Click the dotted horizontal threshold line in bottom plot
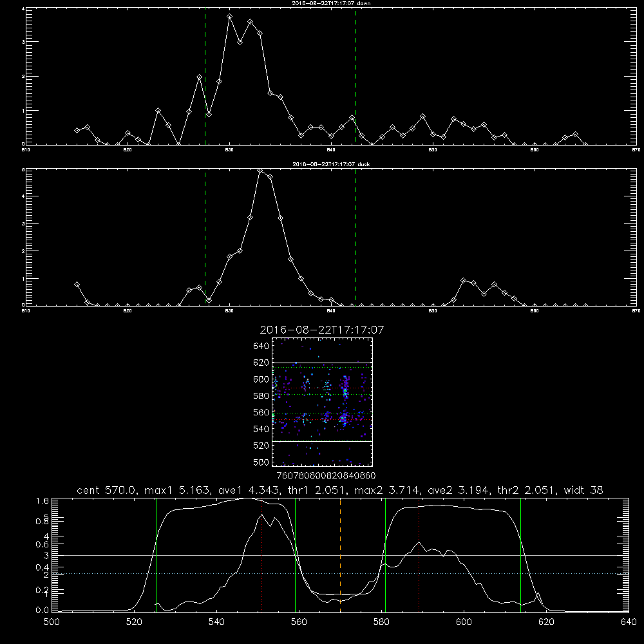 340,573
